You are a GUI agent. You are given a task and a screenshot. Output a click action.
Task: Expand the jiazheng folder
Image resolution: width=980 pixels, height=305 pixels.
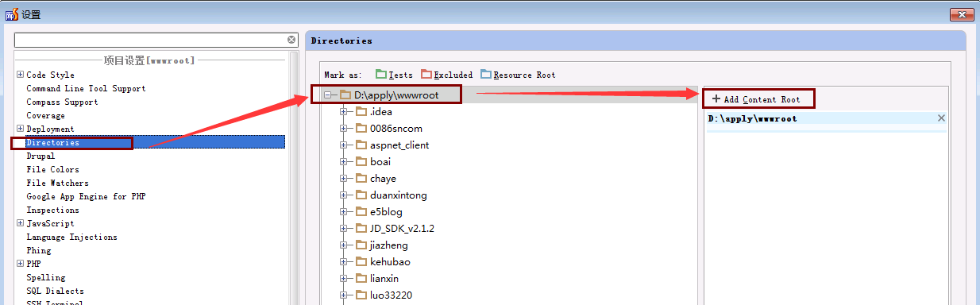point(344,245)
